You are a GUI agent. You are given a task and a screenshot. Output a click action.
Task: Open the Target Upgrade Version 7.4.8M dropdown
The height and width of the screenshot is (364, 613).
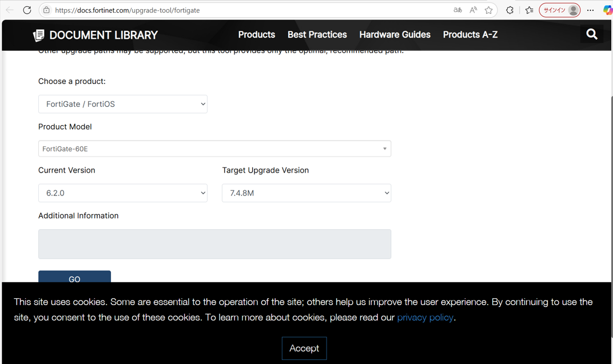[x=307, y=193]
